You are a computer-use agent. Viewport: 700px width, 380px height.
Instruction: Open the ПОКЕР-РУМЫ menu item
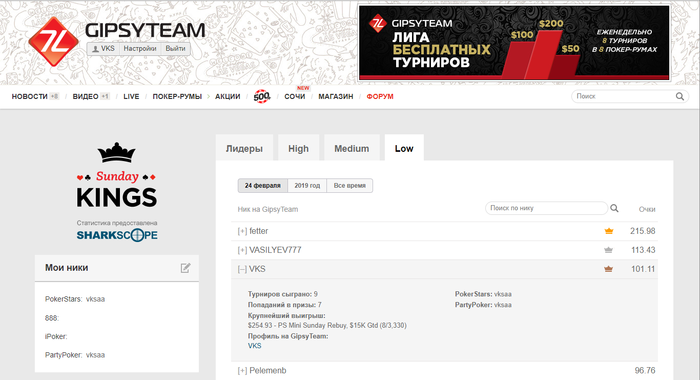click(177, 96)
